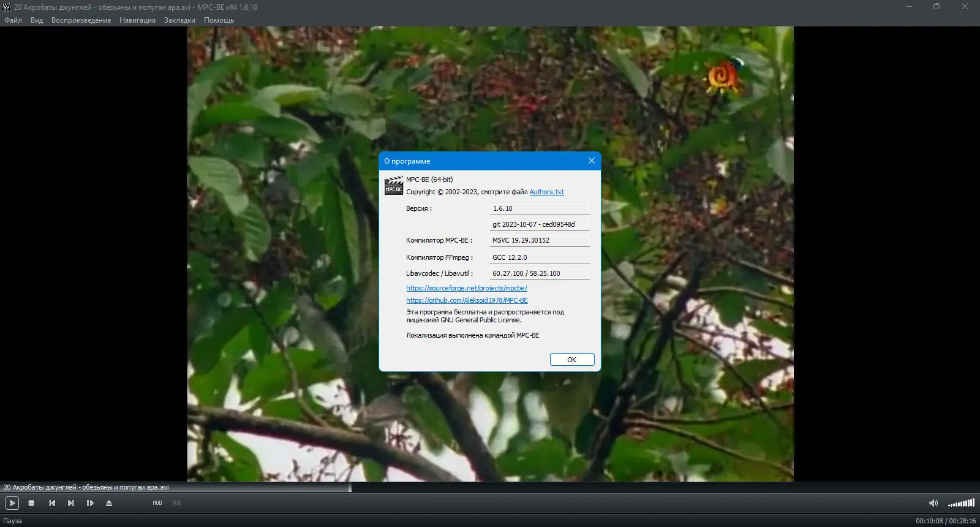Screen dimensions: 980x527
Task: Open the Воспроизведение menu
Action: 81,20
